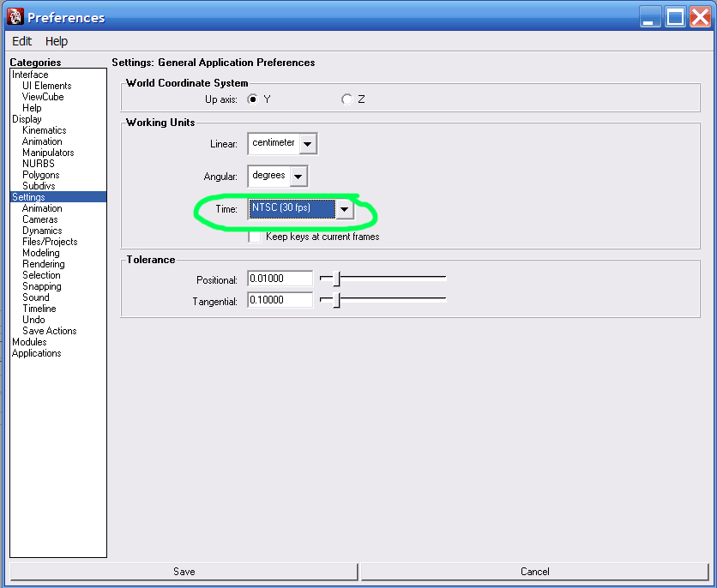
Task: Select the Modules category
Action: [29, 342]
